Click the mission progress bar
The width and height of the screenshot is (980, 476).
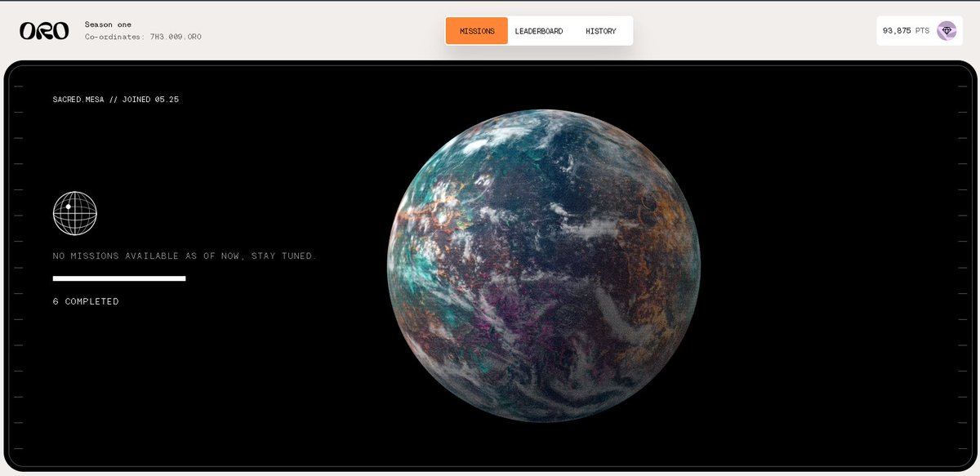119,278
